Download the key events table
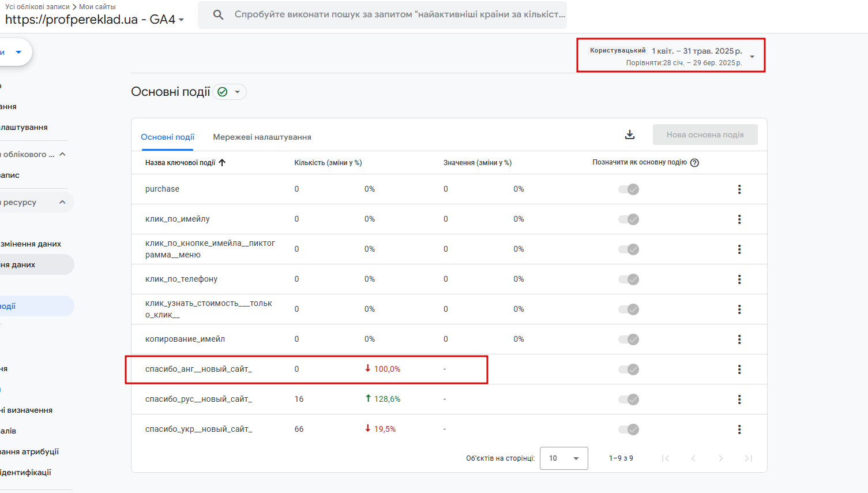 [x=630, y=135]
